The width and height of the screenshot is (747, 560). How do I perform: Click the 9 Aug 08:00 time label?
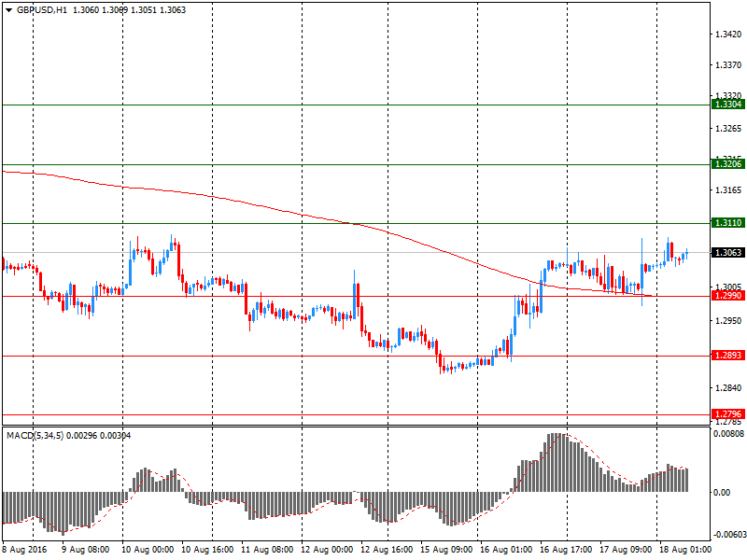(x=85, y=550)
